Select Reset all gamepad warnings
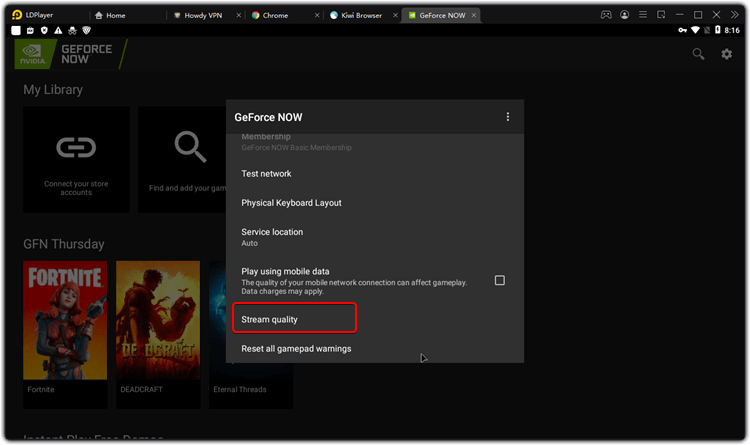Screen dimensions: 750x445 coord(375,349)
